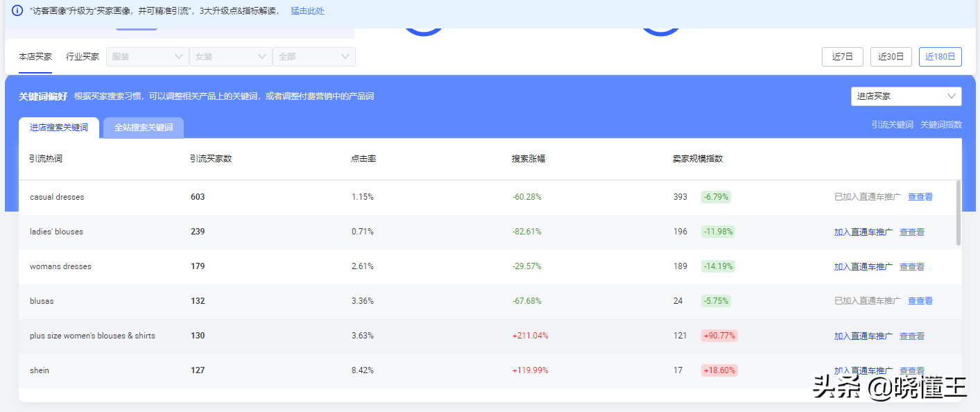980x412 pixels.
Task: Click the 卖家规模指数 column header
Action: point(698,159)
